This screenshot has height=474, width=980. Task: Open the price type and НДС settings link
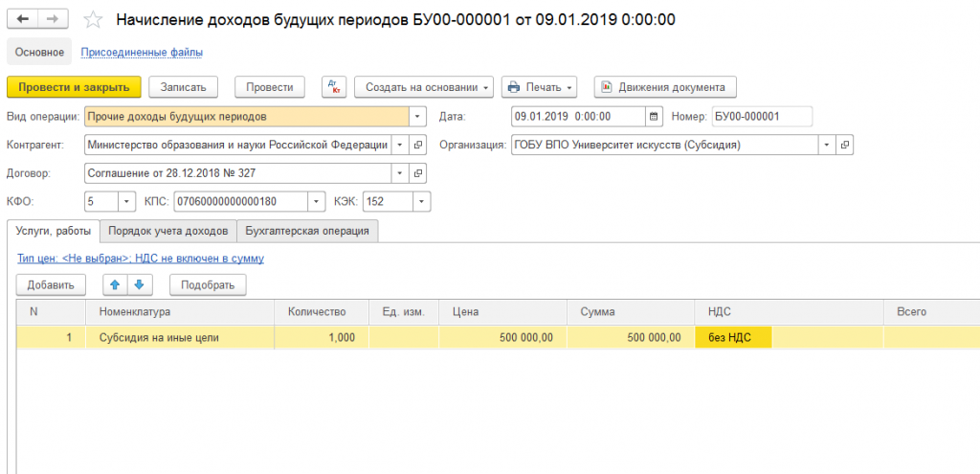click(x=140, y=259)
